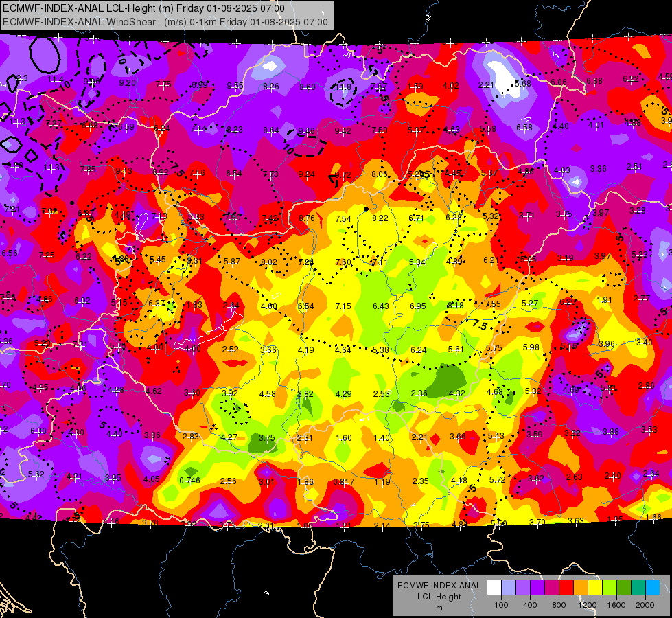Screen dimensions: 672x618
Task: Click the shear value 4.68
Action: 495,391
